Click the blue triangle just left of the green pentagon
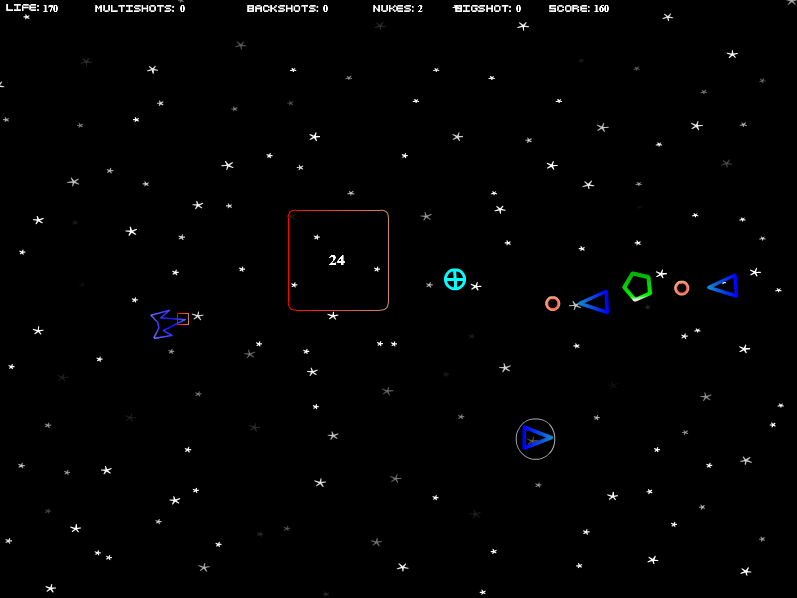 (x=594, y=302)
